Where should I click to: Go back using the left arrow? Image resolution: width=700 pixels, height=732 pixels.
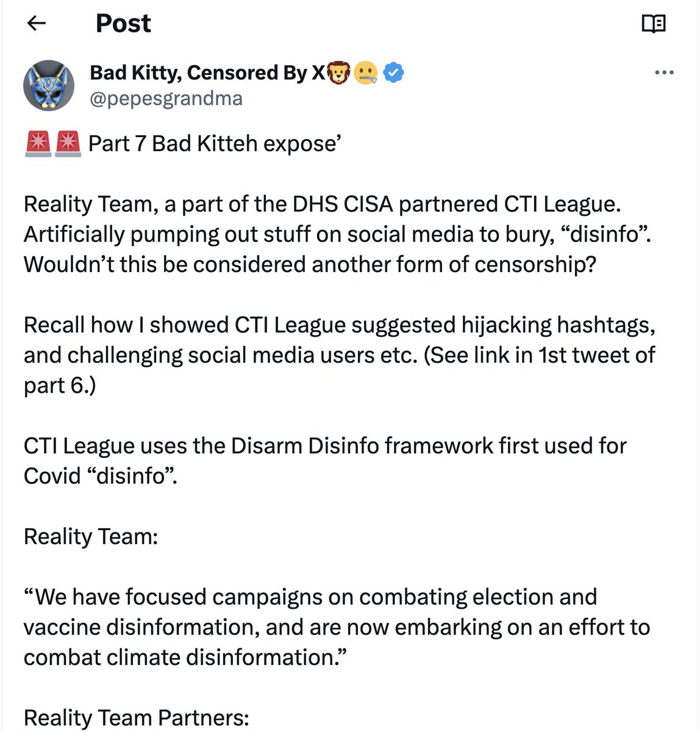[x=37, y=23]
